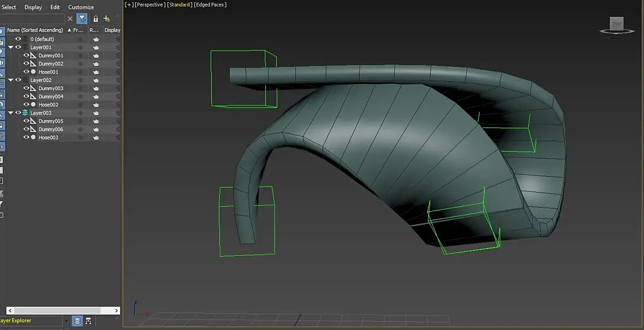The height and width of the screenshot is (330, 644).
Task: Toggle the display filter funnel button
Action: click(82, 19)
